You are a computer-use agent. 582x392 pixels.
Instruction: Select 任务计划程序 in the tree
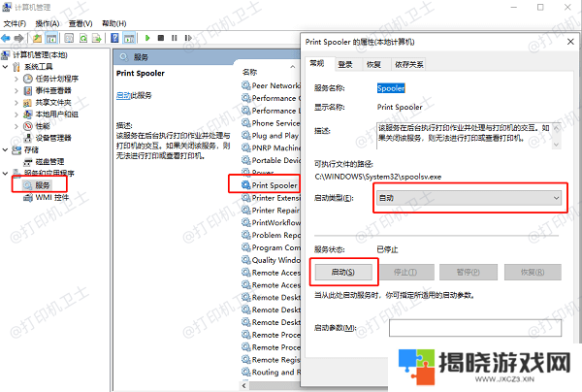tap(57, 79)
